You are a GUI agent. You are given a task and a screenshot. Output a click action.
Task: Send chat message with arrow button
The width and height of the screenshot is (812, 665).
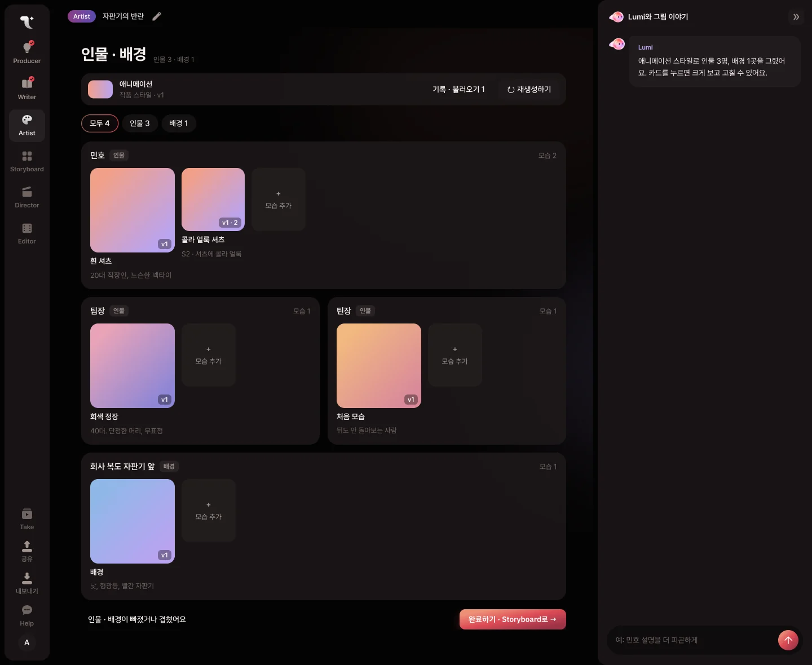pos(788,640)
